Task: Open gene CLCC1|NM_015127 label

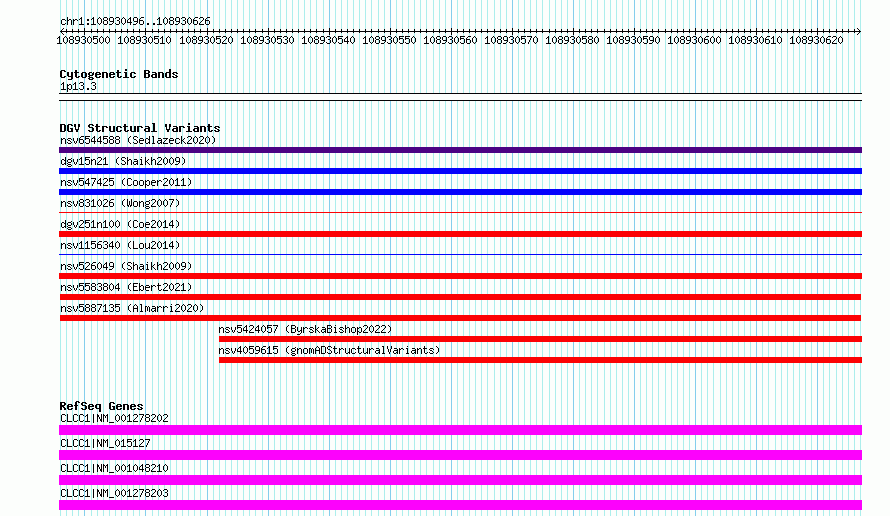Action: tap(105, 443)
